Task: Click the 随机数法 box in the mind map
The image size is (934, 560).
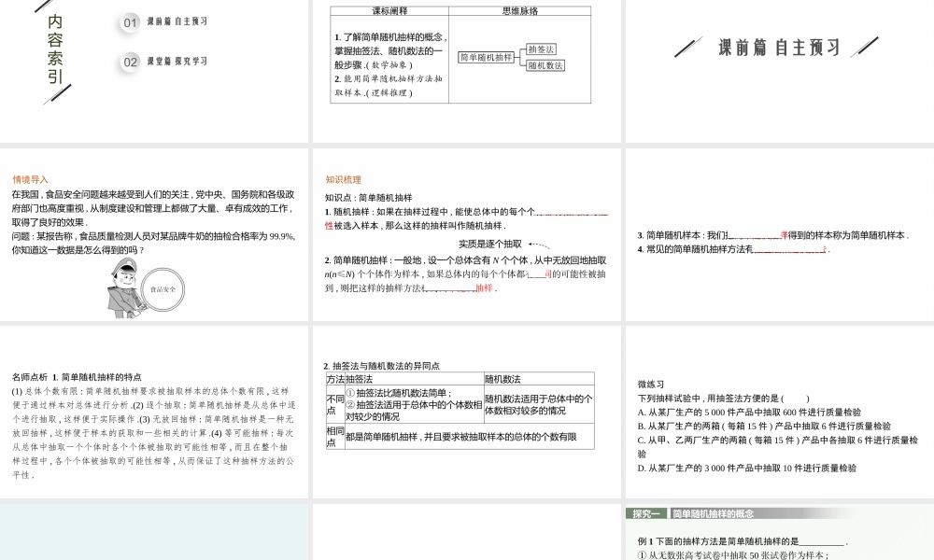Action: 546,64
